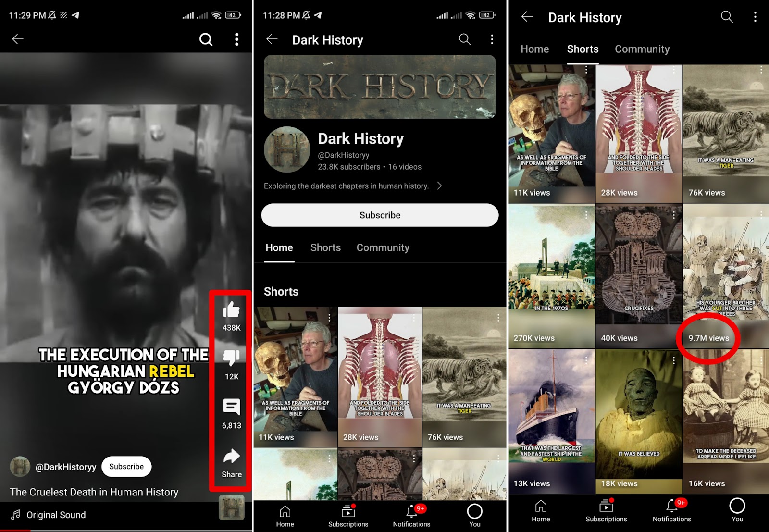
Task: Open 76K views tiger short in right grid
Action: point(726,134)
